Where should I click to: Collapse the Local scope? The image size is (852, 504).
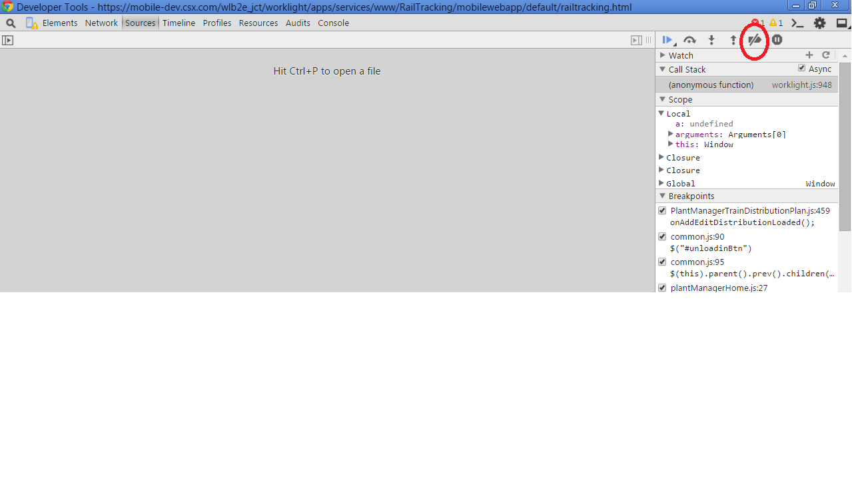661,113
